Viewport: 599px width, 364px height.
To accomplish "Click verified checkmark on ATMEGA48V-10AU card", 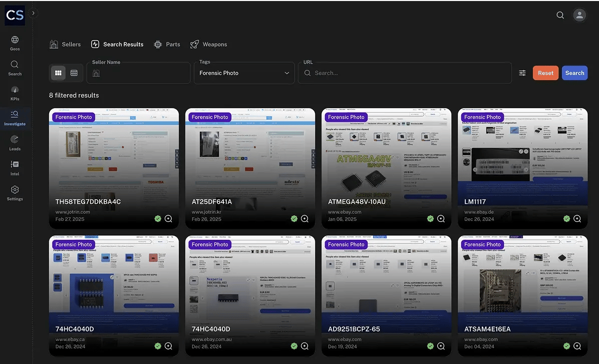I will tap(431, 219).
